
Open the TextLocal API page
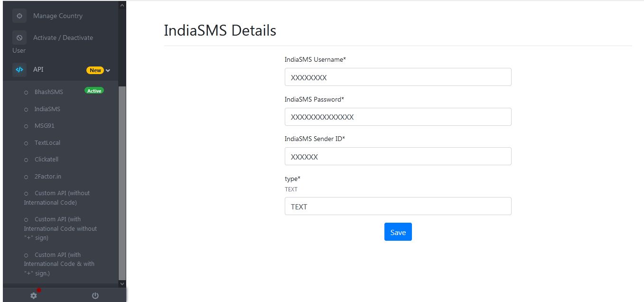(x=47, y=142)
